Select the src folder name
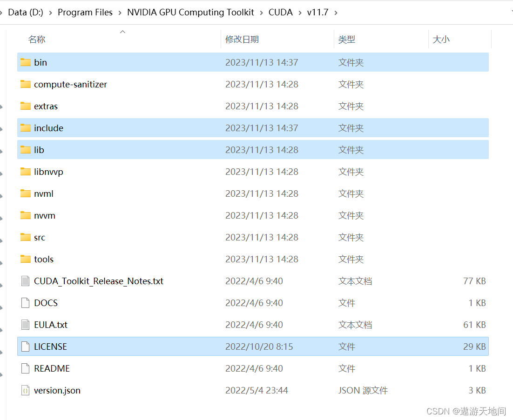This screenshot has width=513, height=420. (x=39, y=238)
